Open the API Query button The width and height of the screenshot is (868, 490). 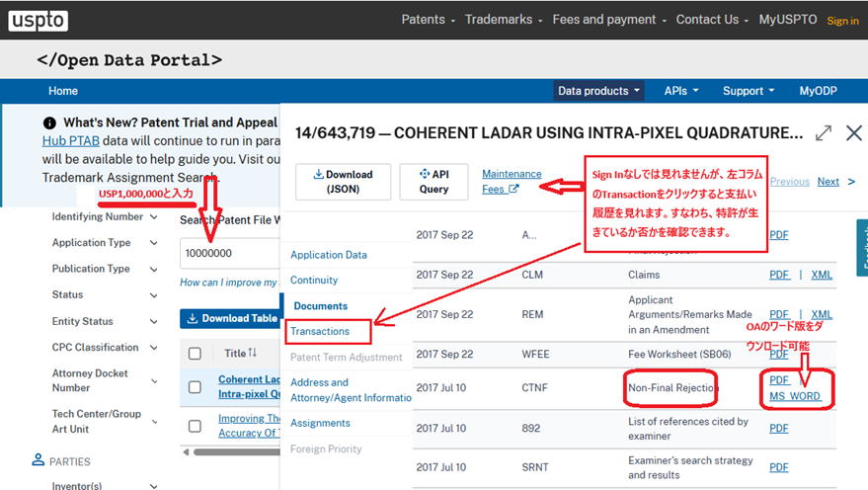(434, 182)
